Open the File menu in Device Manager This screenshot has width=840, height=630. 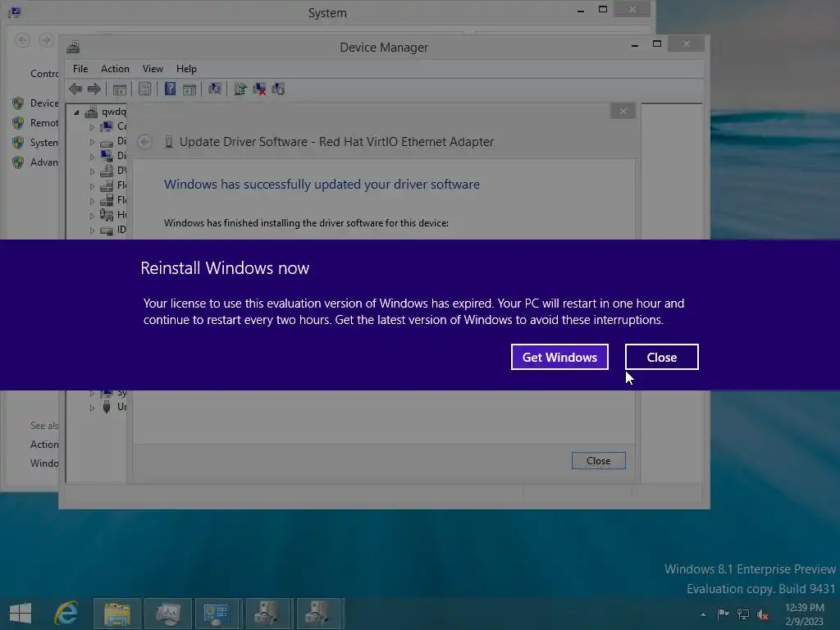[x=80, y=69]
